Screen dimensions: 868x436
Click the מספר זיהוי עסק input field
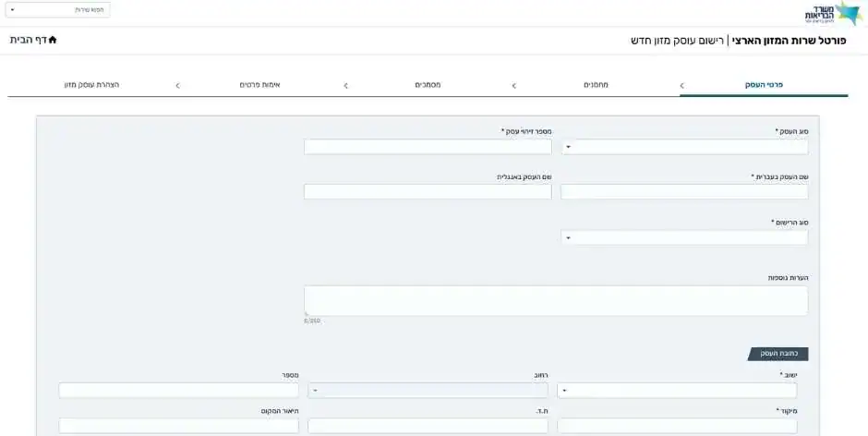pyautogui.click(x=428, y=147)
